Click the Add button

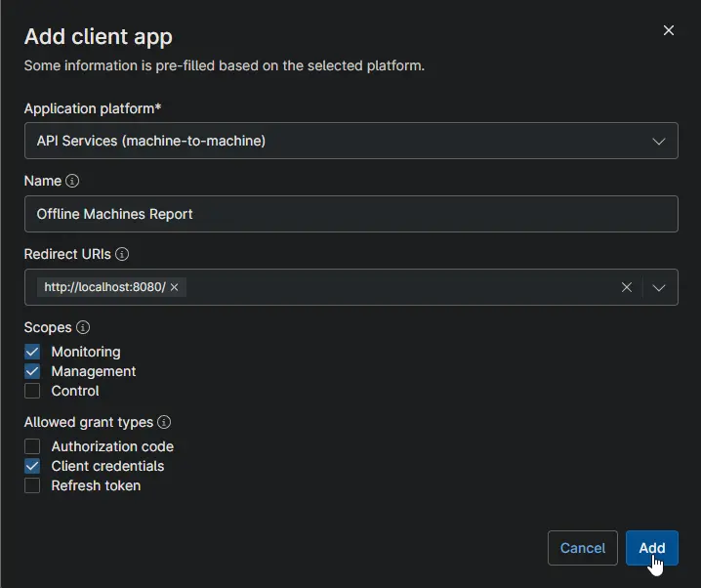pyautogui.click(x=652, y=548)
